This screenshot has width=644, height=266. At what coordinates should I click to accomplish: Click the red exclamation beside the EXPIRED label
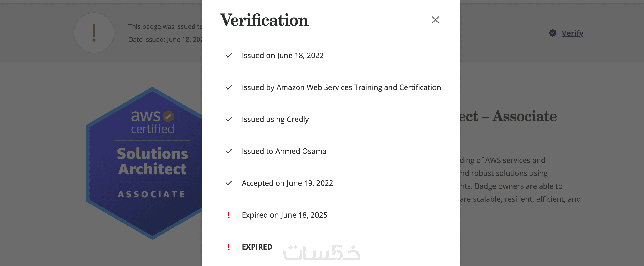tap(229, 247)
